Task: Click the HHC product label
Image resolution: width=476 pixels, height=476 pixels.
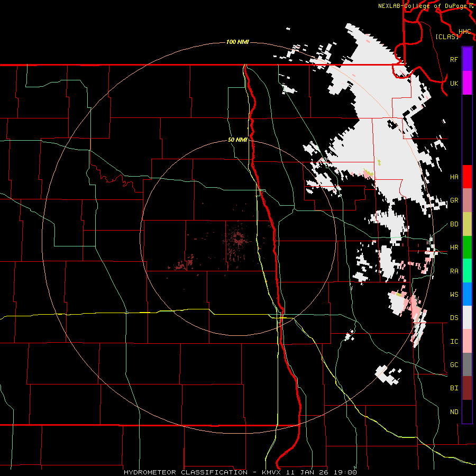Action: pyautogui.click(x=465, y=32)
